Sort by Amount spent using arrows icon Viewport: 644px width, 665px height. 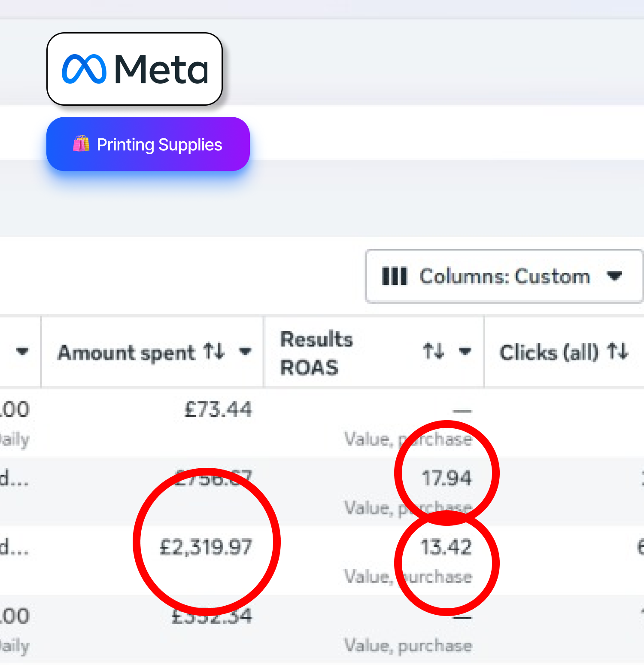coord(214,351)
